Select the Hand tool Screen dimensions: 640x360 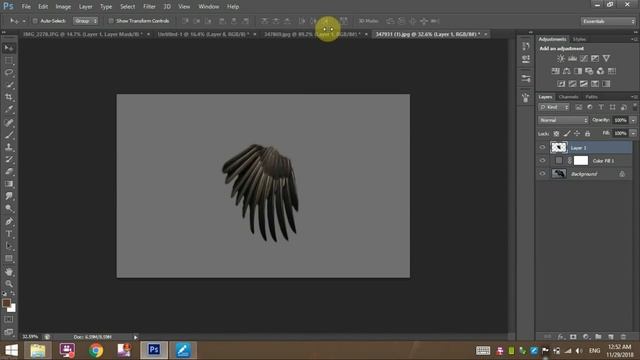coord(9,271)
